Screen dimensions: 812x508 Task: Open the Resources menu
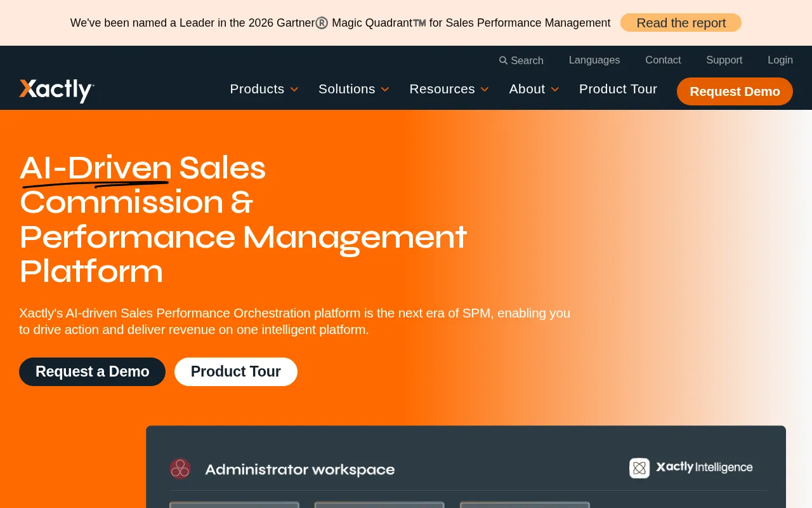[x=442, y=89]
